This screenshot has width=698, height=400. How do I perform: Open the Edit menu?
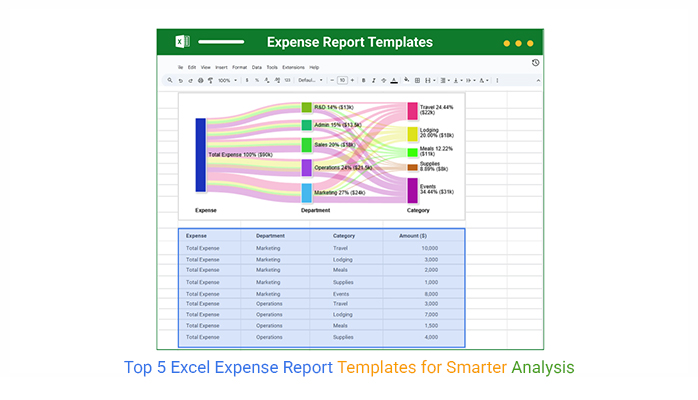click(192, 67)
